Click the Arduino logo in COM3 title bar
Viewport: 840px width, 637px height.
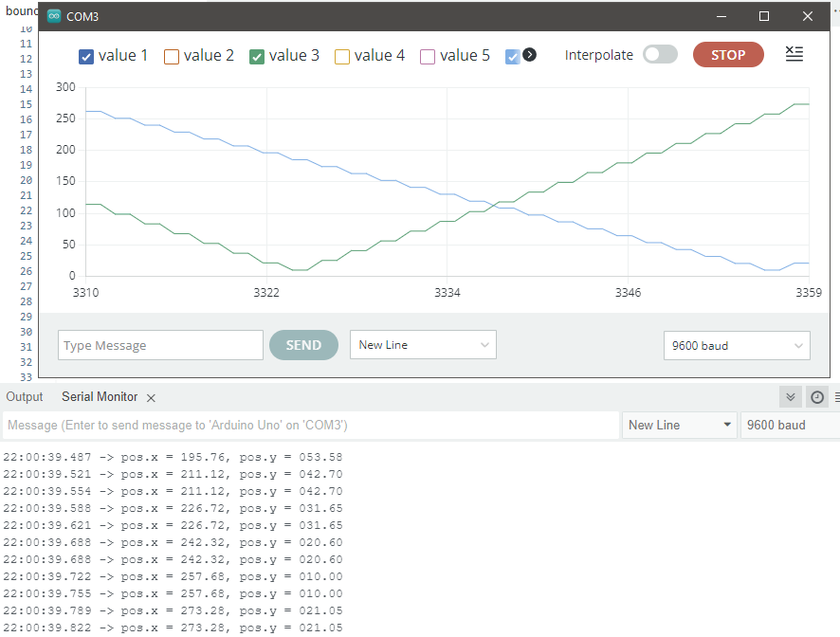click(x=54, y=17)
